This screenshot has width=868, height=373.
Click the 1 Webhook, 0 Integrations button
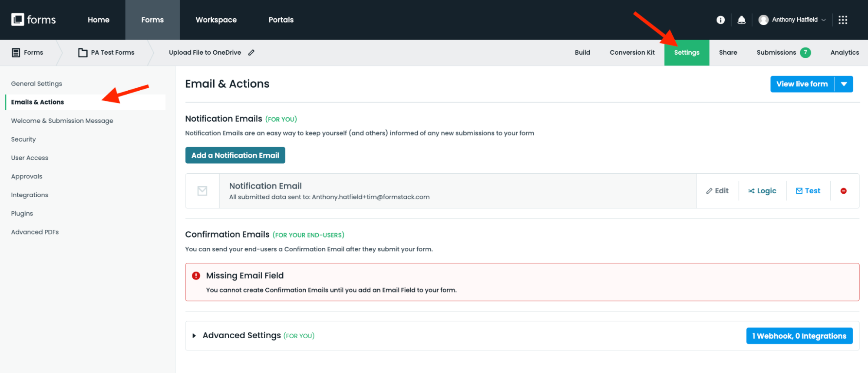(x=799, y=336)
